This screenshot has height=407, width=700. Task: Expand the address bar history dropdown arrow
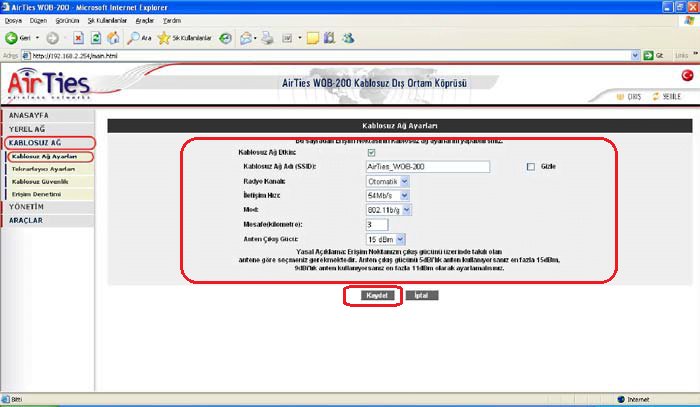(x=635, y=56)
